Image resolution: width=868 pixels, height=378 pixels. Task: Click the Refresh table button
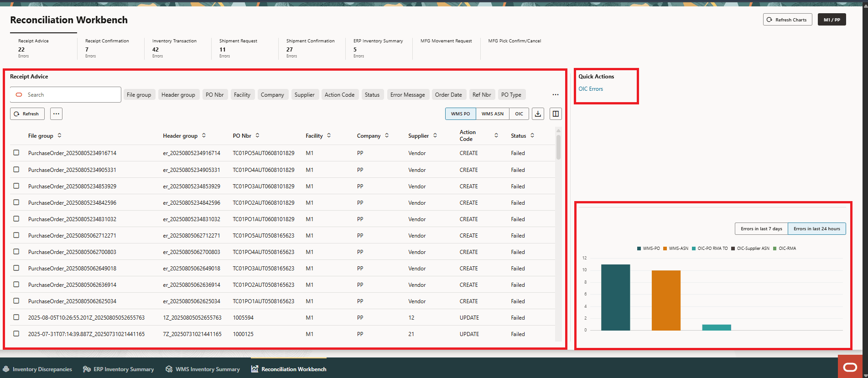click(x=27, y=114)
